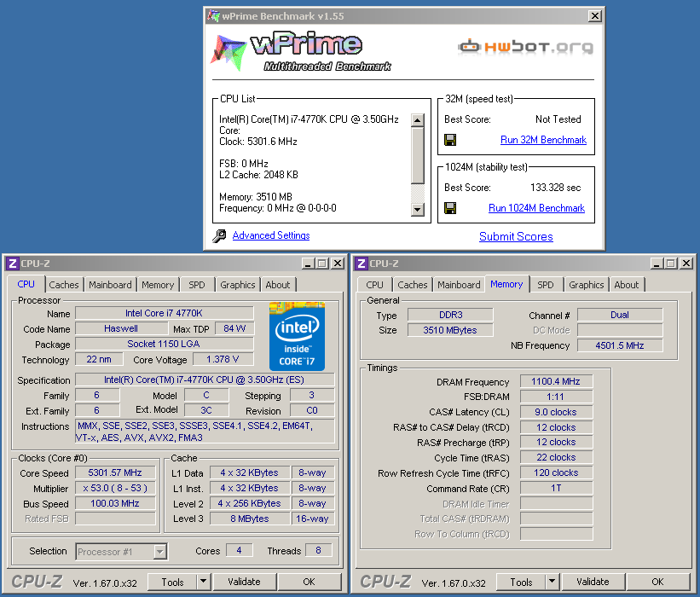
Task: Click the tRFC value 120 clocks
Action: click(556, 472)
